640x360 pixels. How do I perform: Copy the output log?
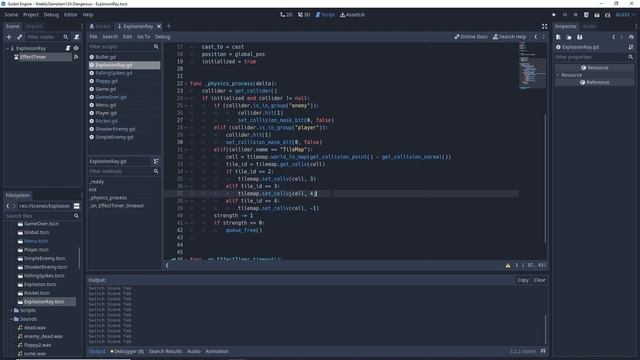coord(523,280)
